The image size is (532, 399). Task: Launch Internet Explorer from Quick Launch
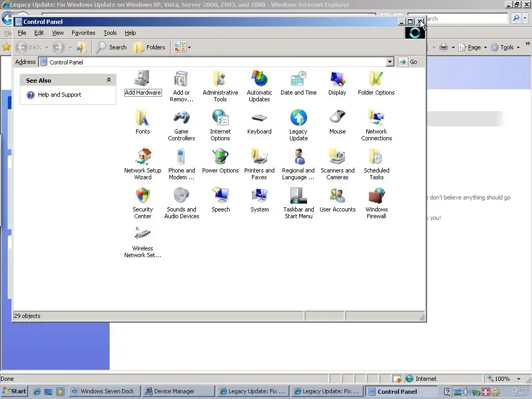pos(37,392)
